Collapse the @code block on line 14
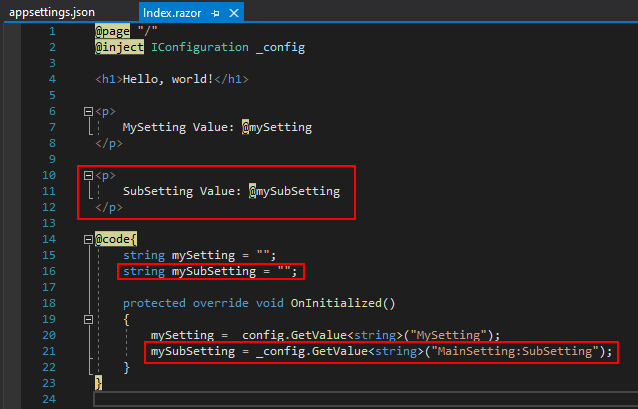 (88, 240)
